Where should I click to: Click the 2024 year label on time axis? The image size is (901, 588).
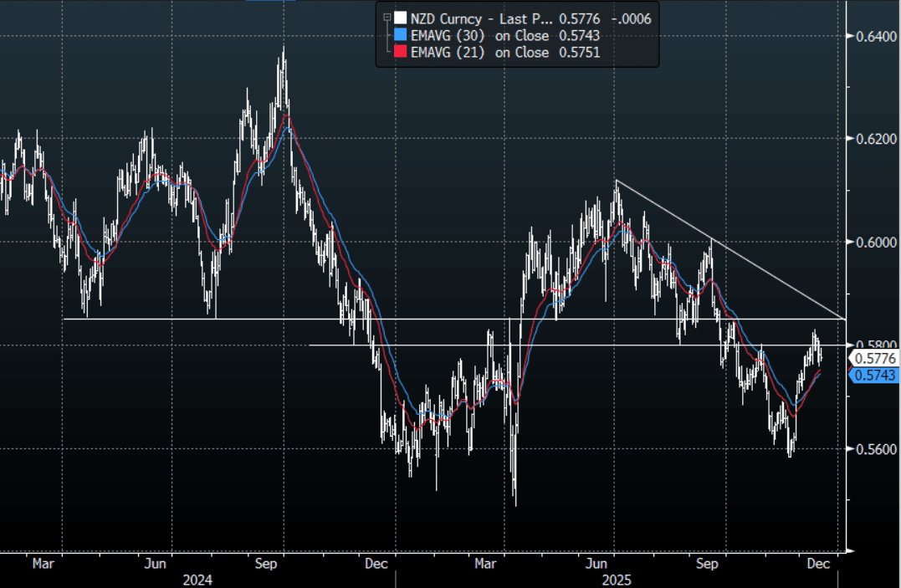tap(197, 580)
